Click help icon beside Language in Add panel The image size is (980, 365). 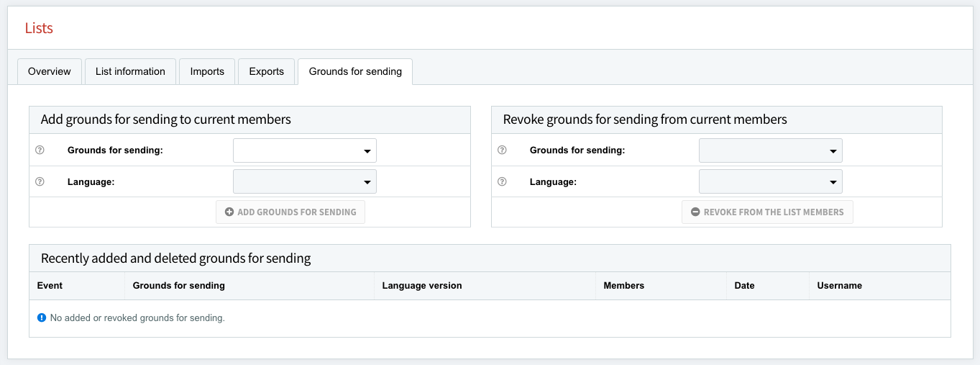tap(40, 182)
